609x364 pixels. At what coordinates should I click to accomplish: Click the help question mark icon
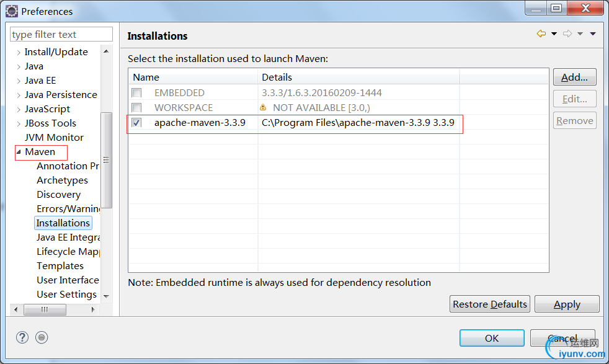(22, 337)
